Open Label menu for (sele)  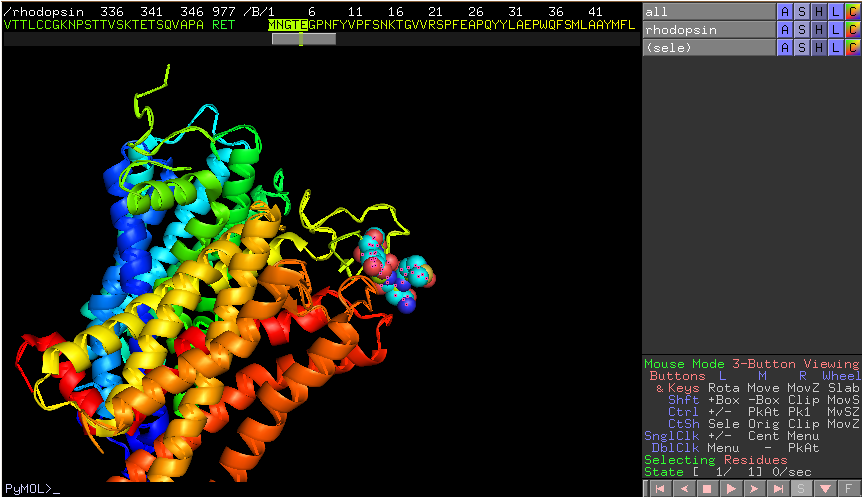tap(835, 48)
